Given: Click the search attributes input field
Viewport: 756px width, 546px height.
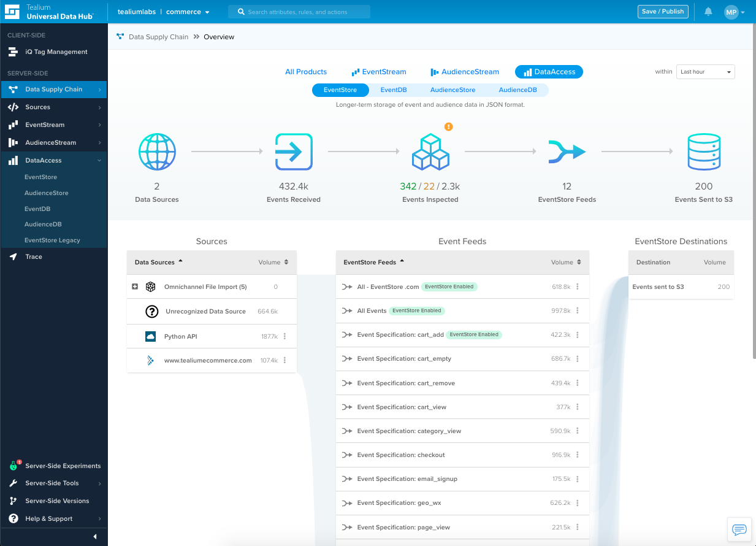Looking at the screenshot, I should [x=299, y=12].
